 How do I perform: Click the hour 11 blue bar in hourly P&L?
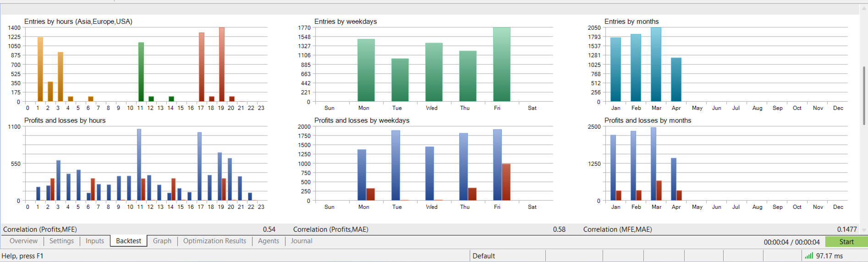[x=139, y=165]
